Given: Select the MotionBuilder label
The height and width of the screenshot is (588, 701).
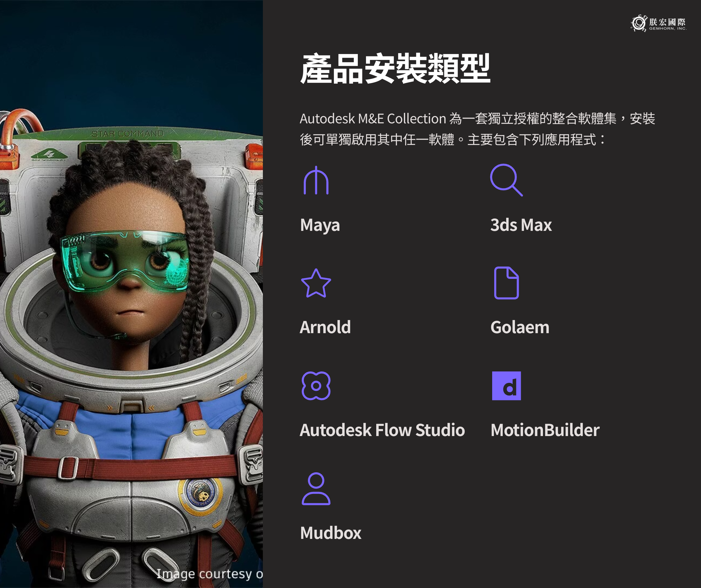Looking at the screenshot, I should [x=545, y=430].
